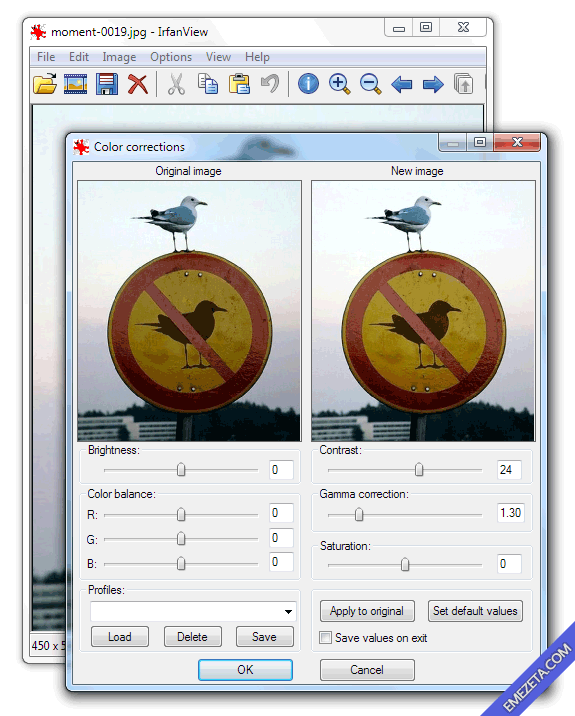Viewport: 575px width, 716px height.
Task: Close the IrfanView main window
Action: click(463, 28)
